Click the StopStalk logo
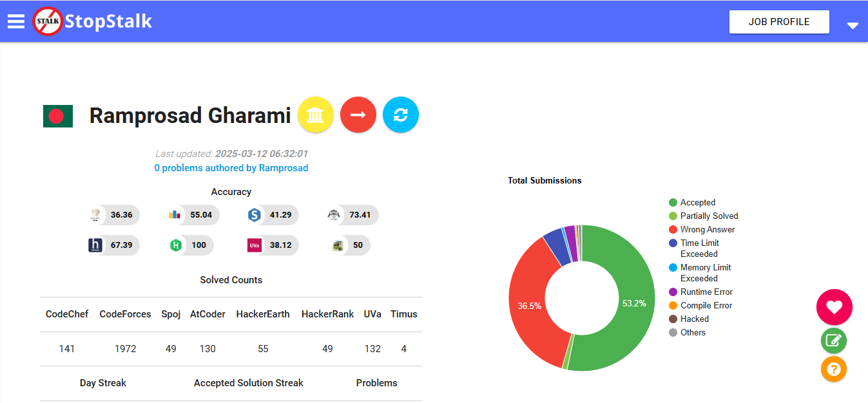This screenshot has height=403, width=868. 93,21
